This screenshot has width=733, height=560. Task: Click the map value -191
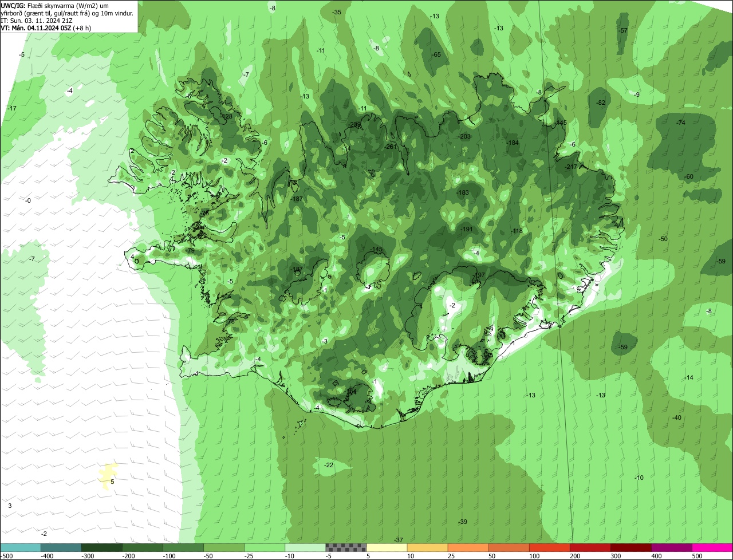click(x=467, y=229)
